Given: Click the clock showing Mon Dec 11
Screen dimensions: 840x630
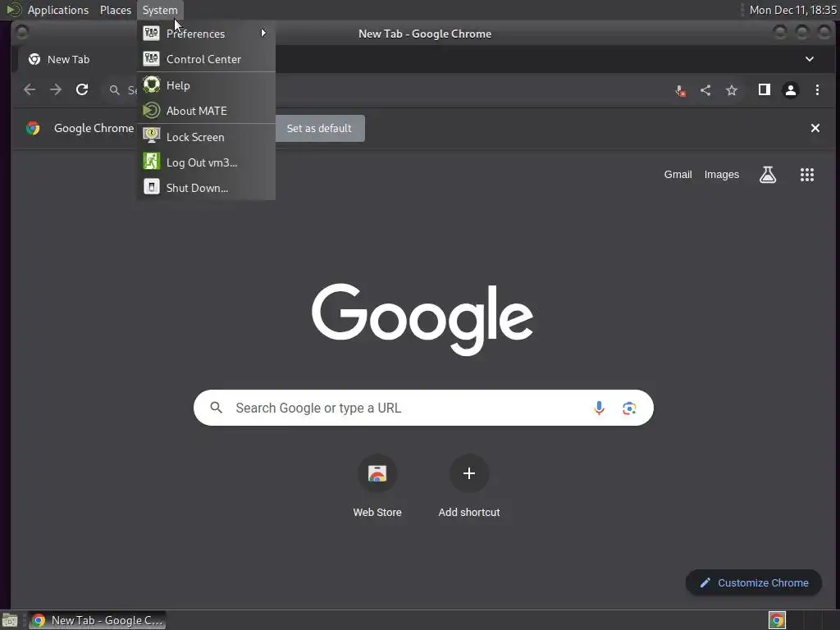Looking at the screenshot, I should [792, 10].
